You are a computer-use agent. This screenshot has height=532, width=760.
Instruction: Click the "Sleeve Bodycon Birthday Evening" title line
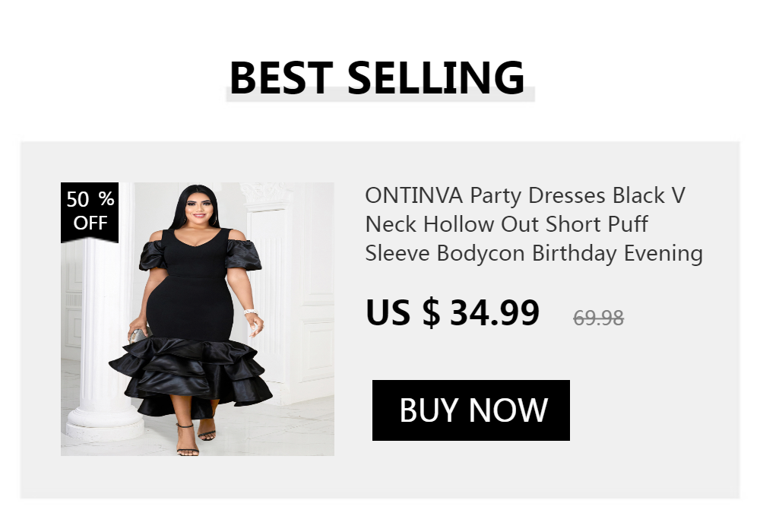tap(534, 253)
